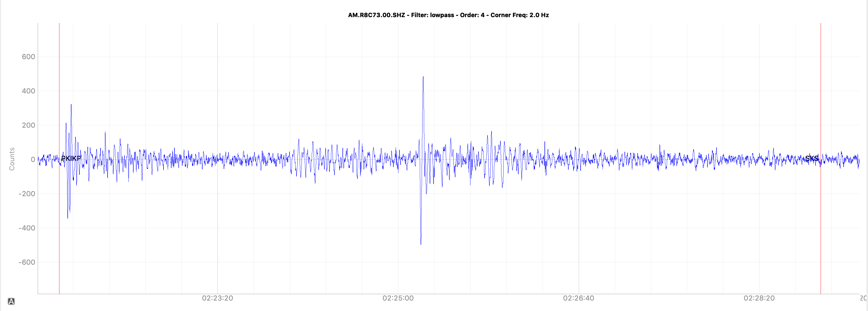Click the 400 y-axis tick label

(x=28, y=91)
